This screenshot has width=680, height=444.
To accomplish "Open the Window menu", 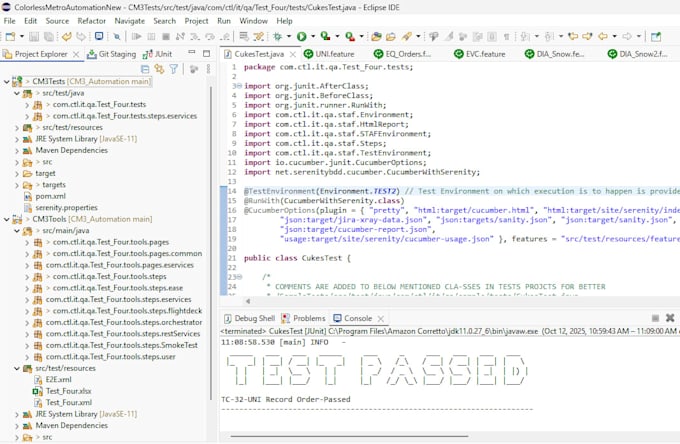I will click(254, 21).
